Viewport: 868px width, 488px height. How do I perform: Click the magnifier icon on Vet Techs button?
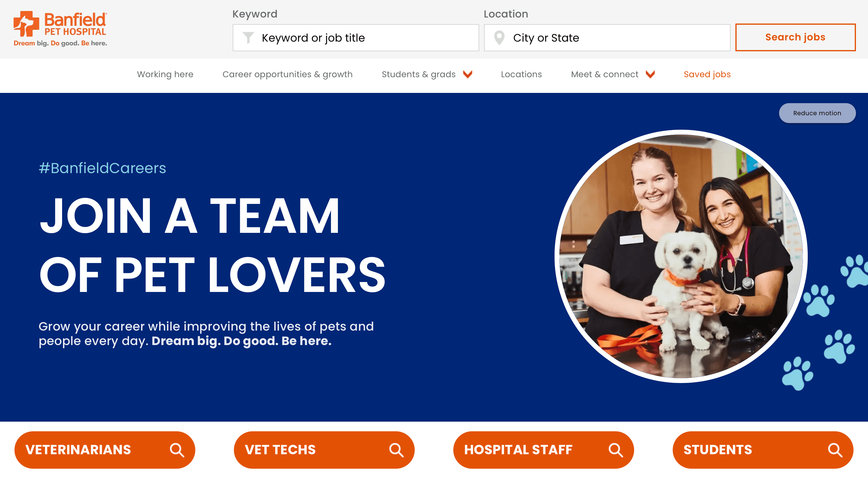click(396, 450)
